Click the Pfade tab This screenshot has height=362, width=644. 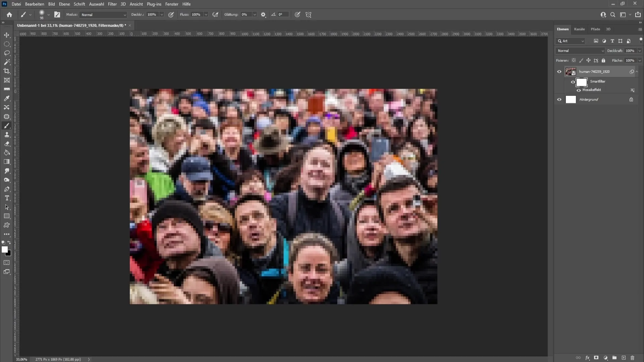(595, 29)
